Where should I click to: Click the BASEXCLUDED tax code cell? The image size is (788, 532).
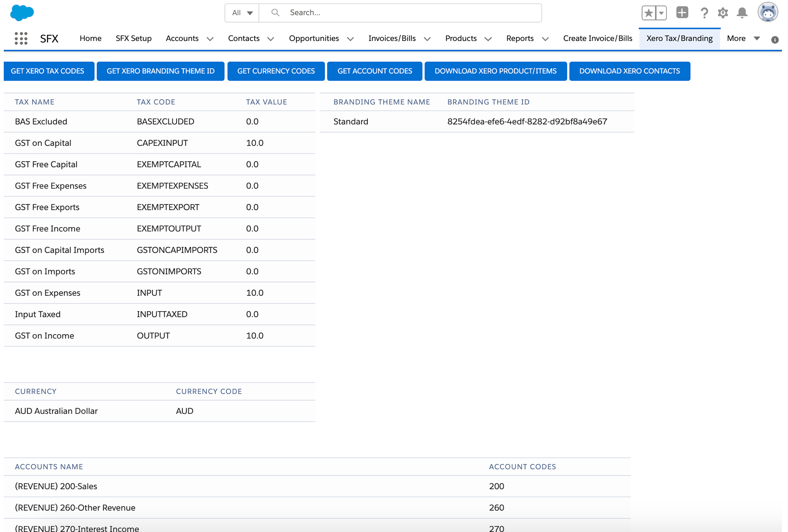click(x=166, y=122)
